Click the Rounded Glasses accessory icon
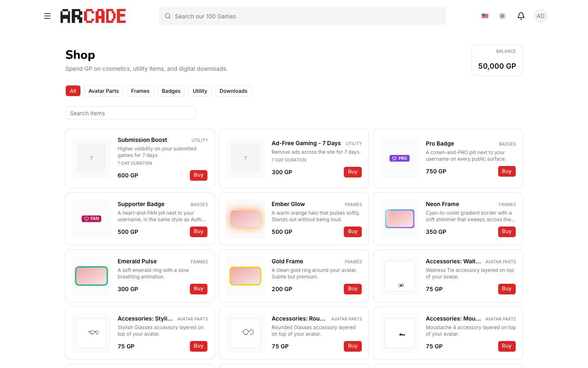 coord(245,333)
